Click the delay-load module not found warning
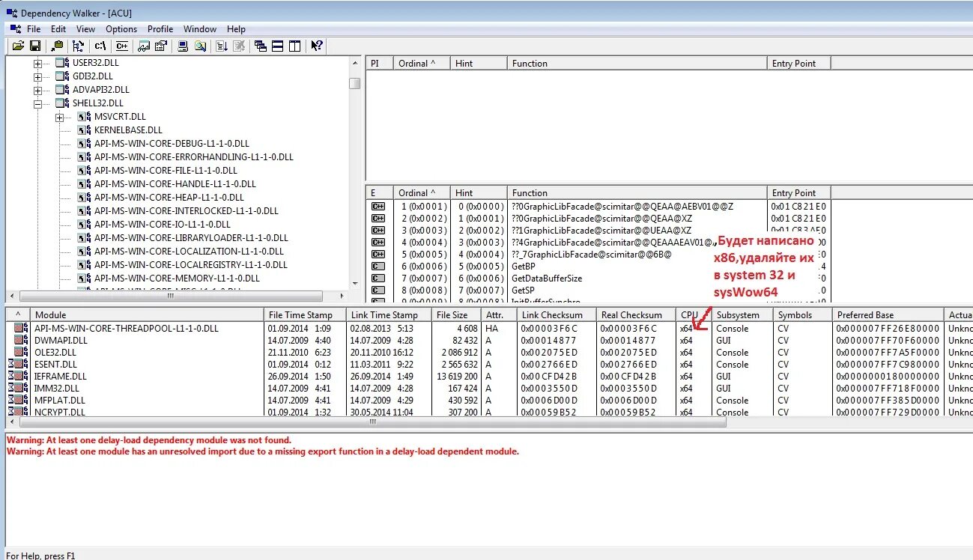973x560 pixels. click(149, 440)
